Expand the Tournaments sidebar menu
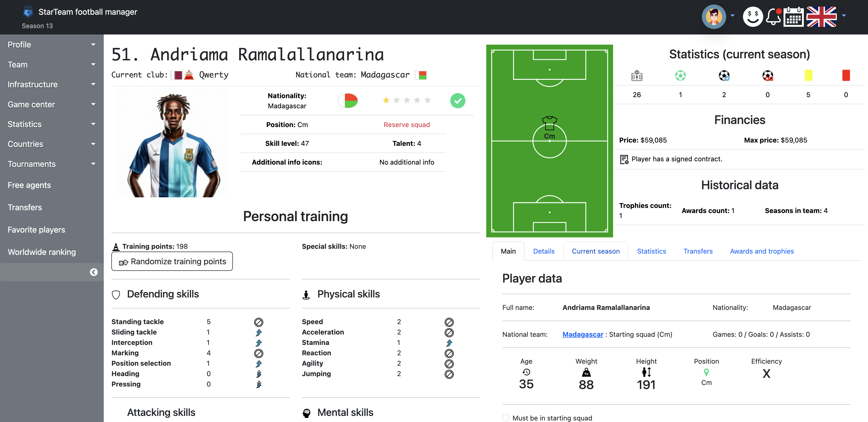Viewport: 868px width, 422px height. tap(51, 164)
